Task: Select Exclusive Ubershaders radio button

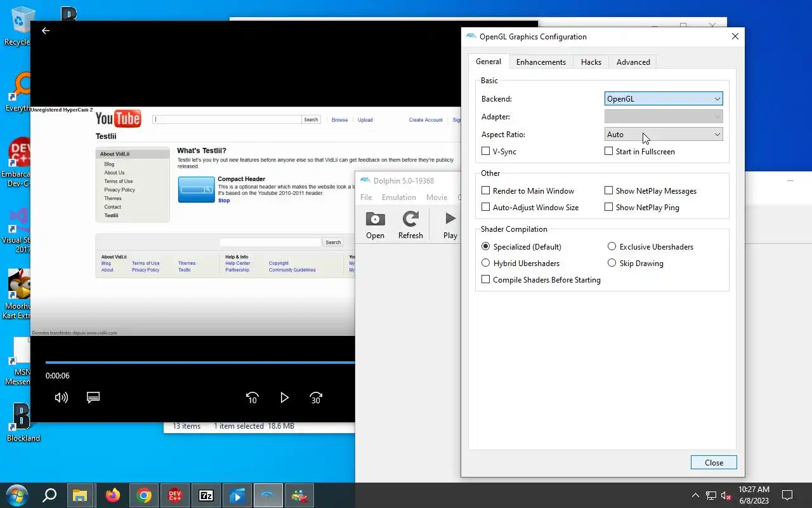Action: click(x=612, y=246)
